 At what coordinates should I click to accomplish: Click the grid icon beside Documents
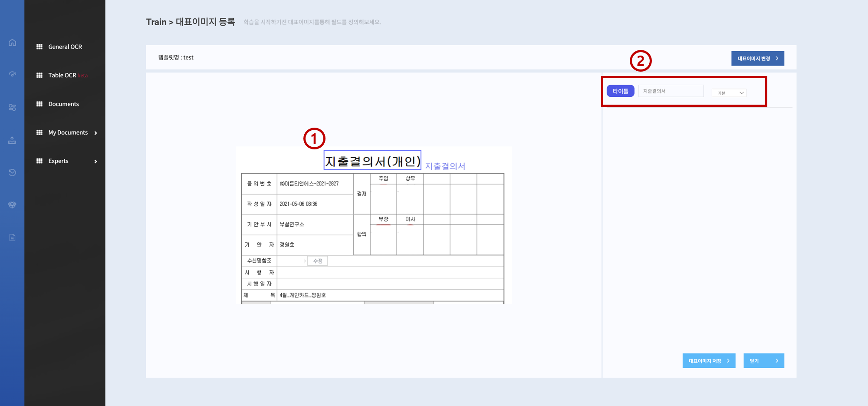click(x=39, y=104)
